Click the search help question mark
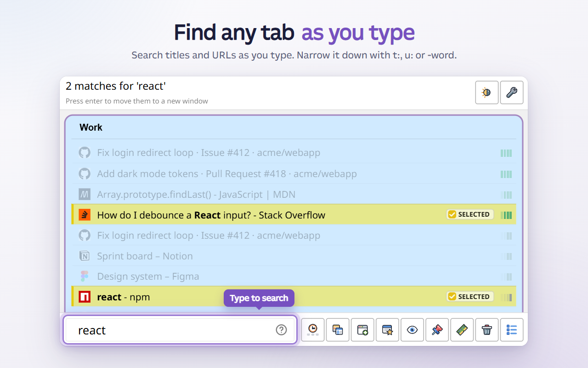The image size is (588, 368). click(x=281, y=330)
